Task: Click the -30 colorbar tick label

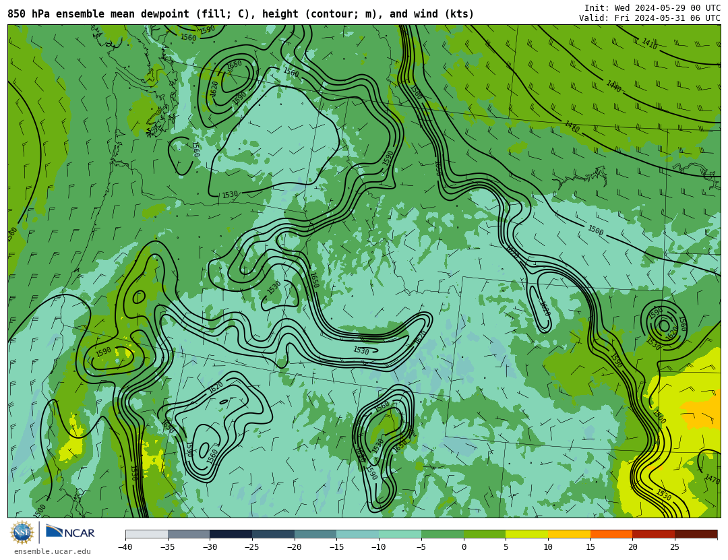Action: (x=210, y=547)
